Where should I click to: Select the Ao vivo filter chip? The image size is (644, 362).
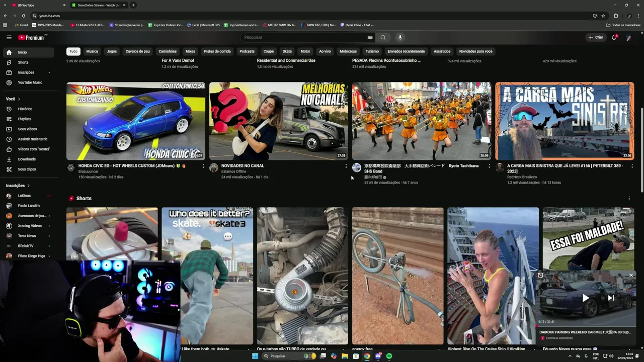pyautogui.click(x=325, y=51)
